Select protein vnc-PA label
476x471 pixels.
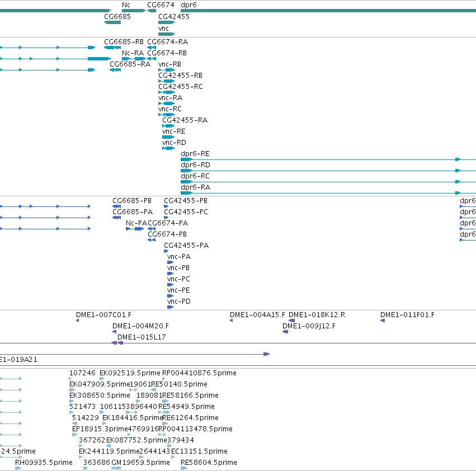[179, 257]
